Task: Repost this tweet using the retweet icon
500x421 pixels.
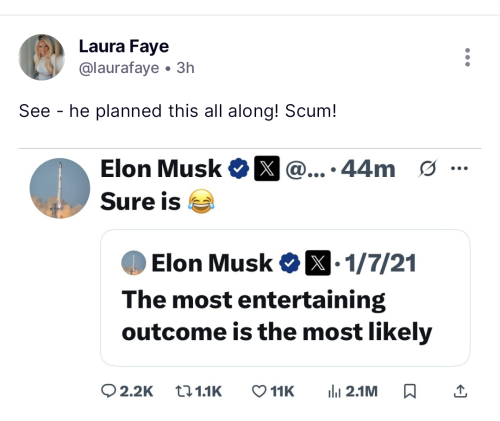Action: coord(184,391)
